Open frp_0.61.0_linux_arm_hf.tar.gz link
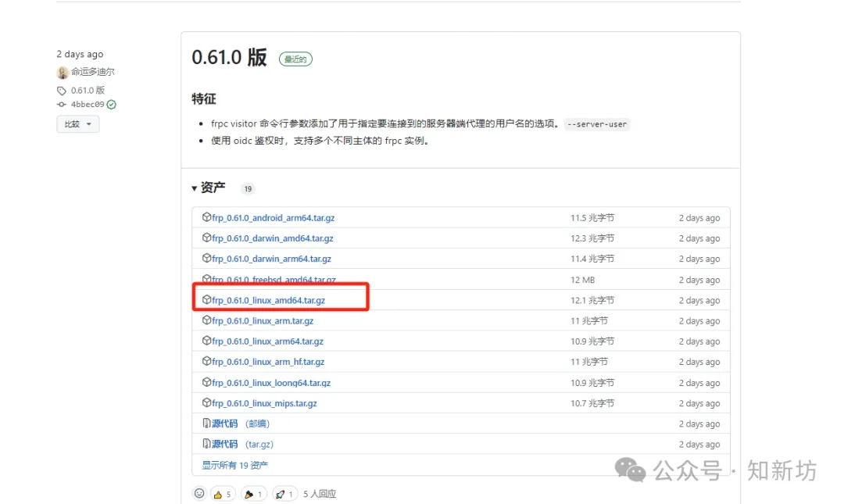Screen dimensions: 844x504 pyautogui.click(x=268, y=361)
